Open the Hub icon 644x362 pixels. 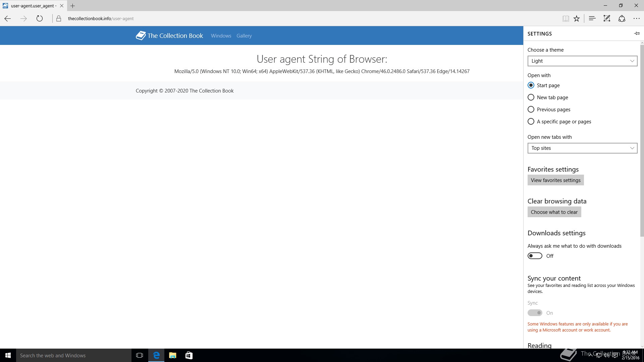coord(592,18)
